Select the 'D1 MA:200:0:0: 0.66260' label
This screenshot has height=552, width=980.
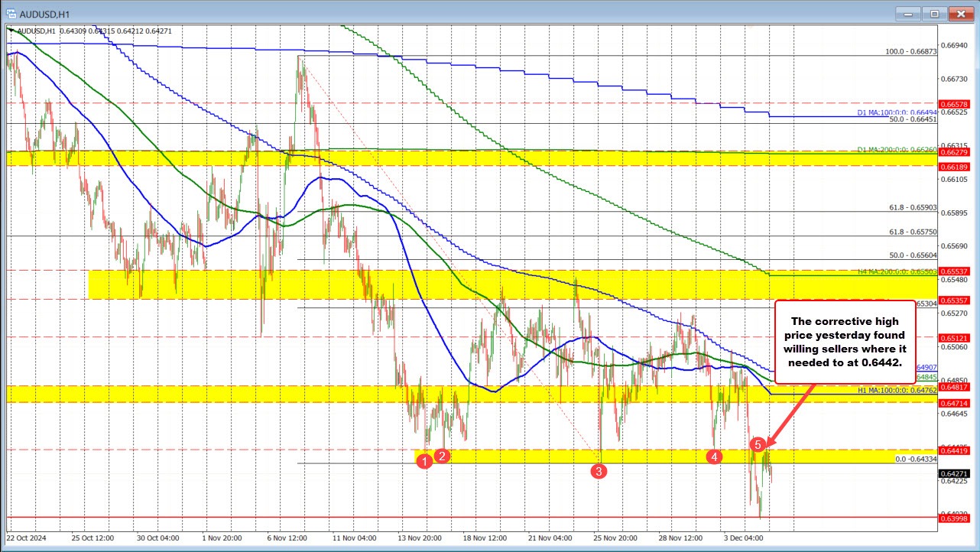tap(897, 149)
